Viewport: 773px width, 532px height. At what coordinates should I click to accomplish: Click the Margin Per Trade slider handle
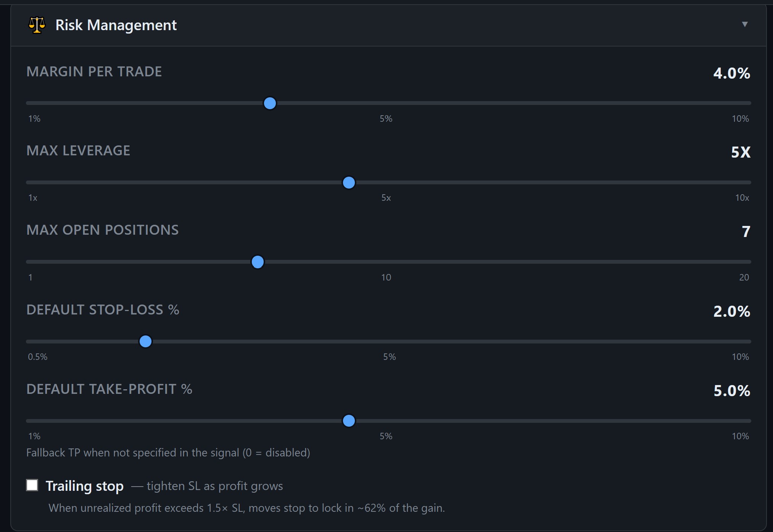tap(270, 103)
